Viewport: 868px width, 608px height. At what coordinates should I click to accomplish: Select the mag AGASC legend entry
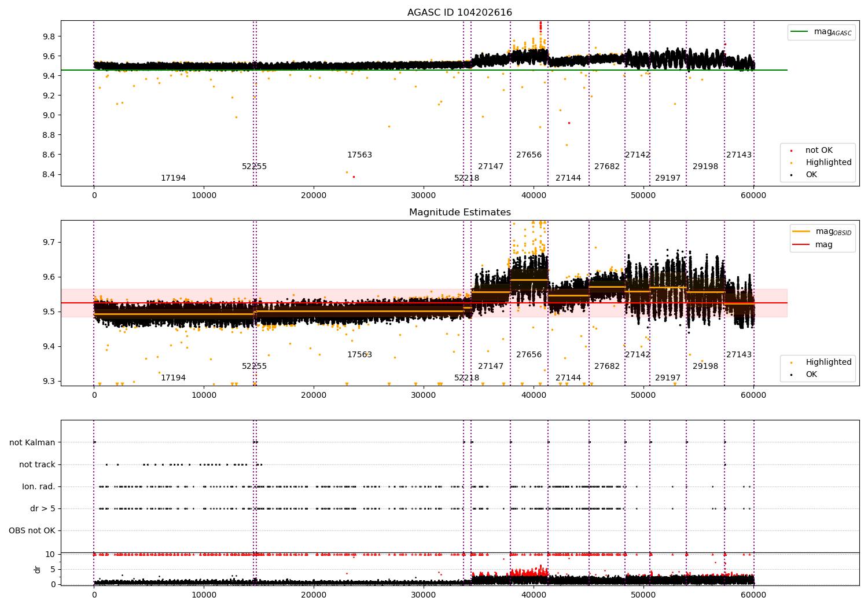click(821, 32)
